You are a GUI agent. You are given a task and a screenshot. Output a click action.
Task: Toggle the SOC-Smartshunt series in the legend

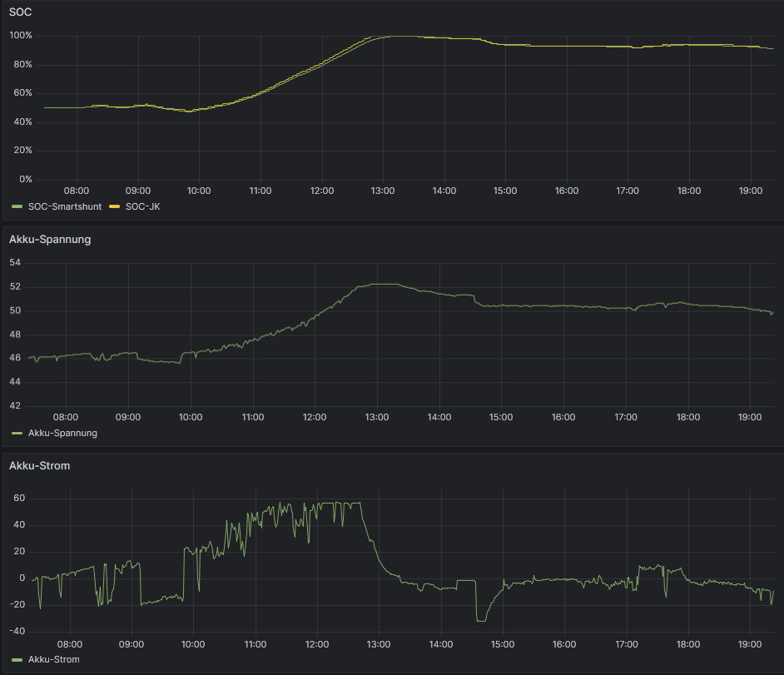65,206
